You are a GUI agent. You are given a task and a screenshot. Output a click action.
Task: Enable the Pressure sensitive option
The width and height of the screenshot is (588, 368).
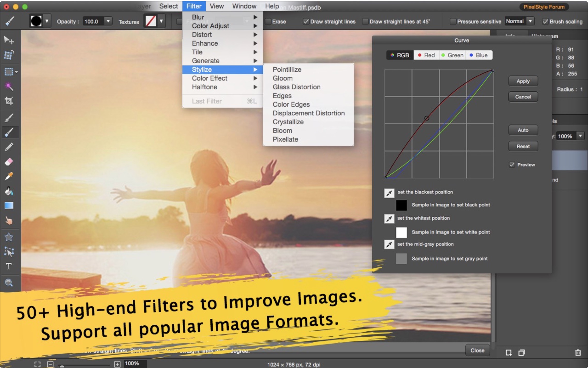[453, 22]
